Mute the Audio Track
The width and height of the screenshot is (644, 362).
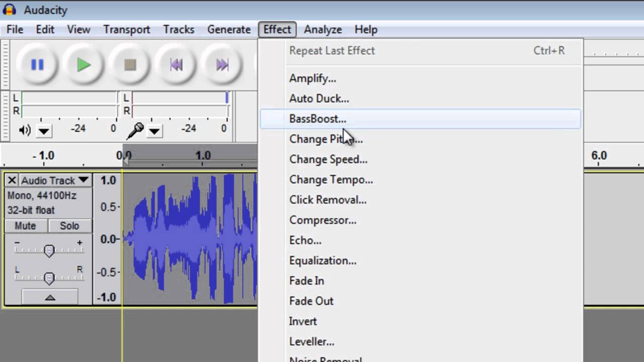pyautogui.click(x=25, y=226)
